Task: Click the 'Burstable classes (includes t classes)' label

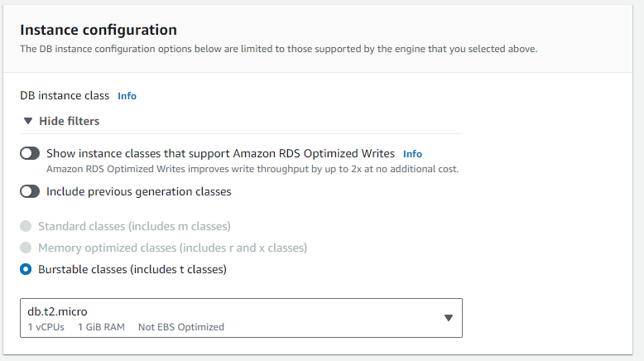Action: tap(132, 269)
